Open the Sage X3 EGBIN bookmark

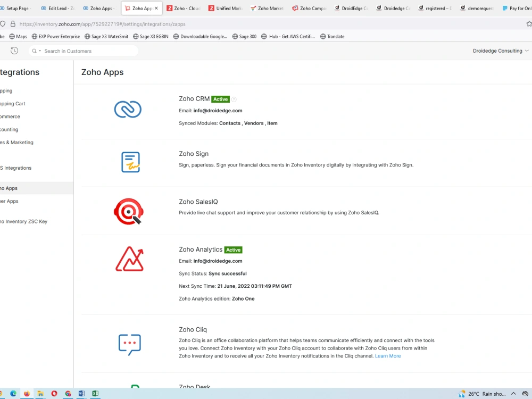151,36
